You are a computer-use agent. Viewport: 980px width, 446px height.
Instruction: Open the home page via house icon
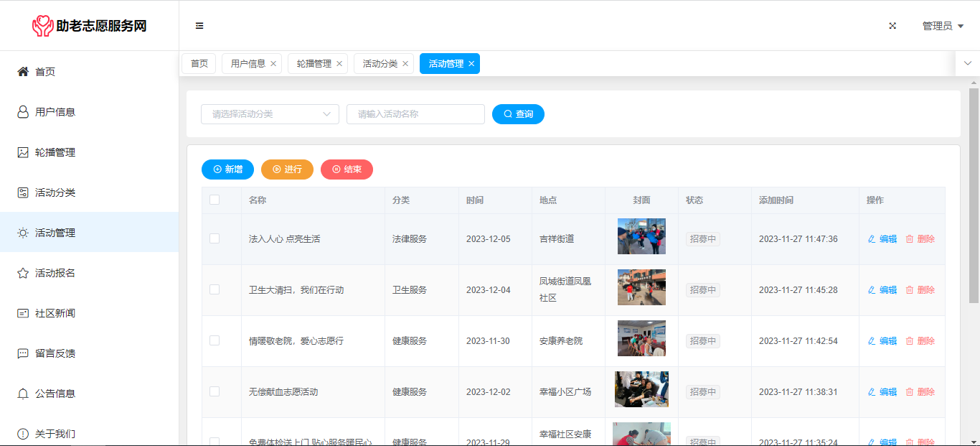[23, 72]
